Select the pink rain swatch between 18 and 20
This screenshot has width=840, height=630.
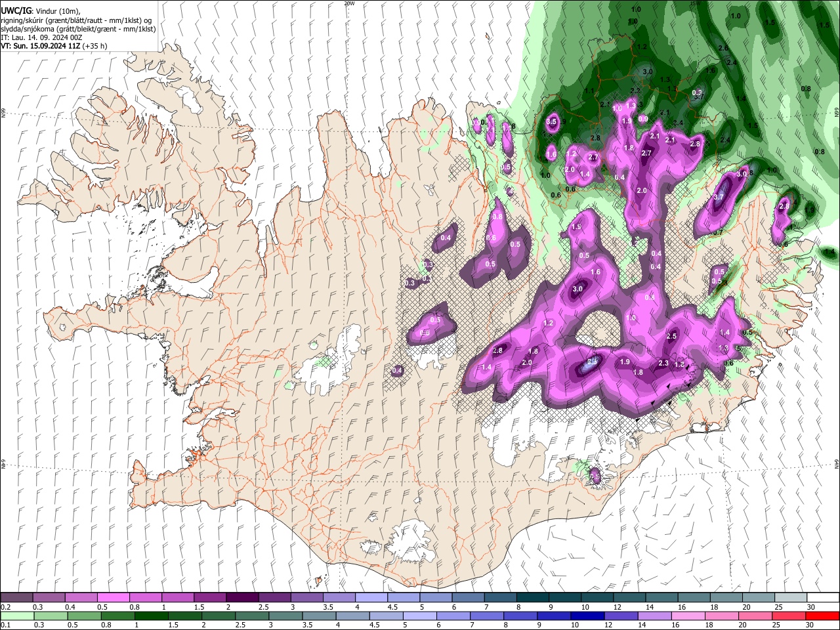(x=722, y=616)
